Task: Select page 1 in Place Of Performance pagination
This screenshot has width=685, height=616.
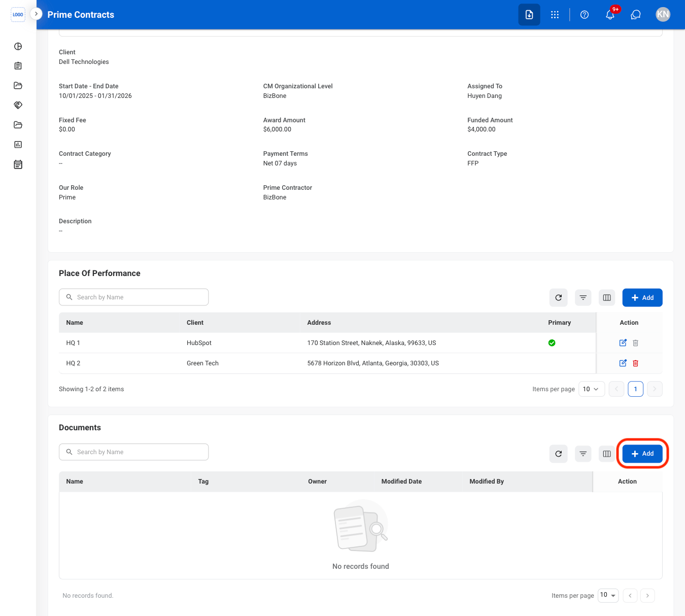Action: 636,389
